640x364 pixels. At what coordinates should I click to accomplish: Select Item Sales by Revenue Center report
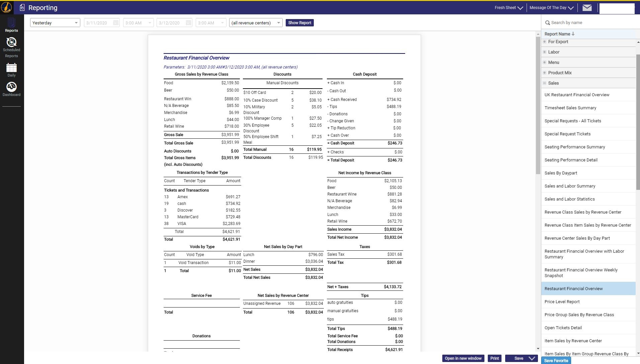pyautogui.click(x=588, y=341)
